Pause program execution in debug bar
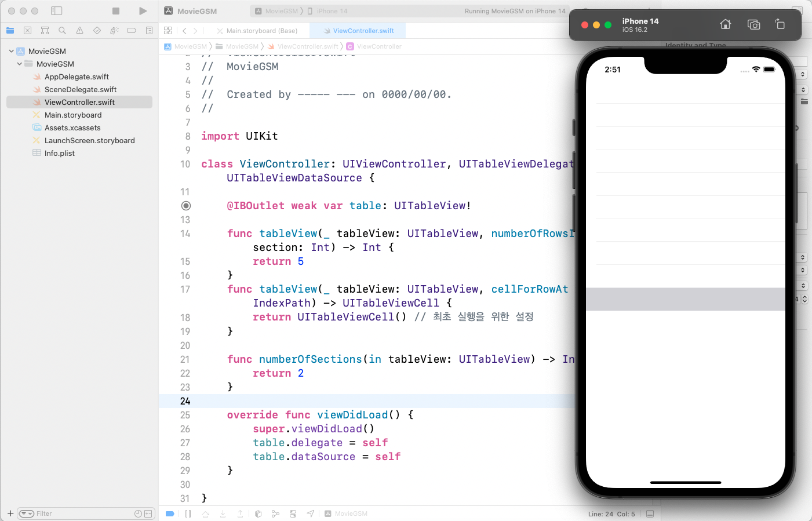This screenshot has height=521, width=812. pyautogui.click(x=188, y=513)
